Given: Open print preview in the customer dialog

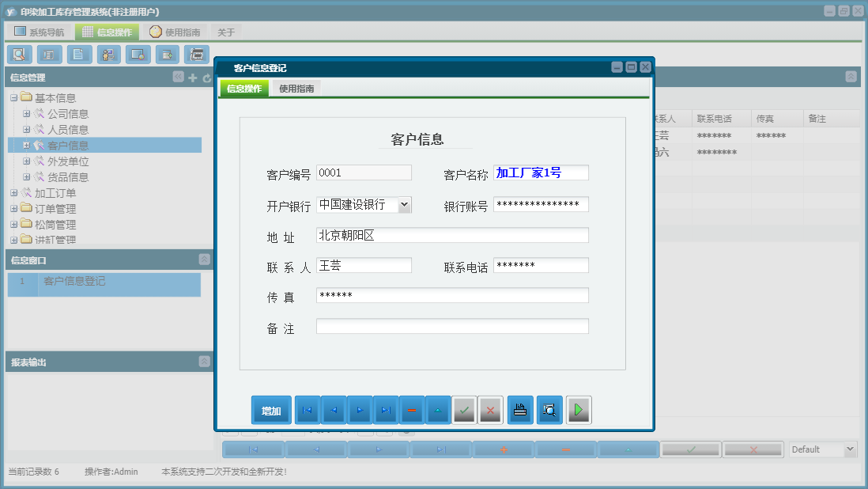Looking at the screenshot, I should (x=549, y=410).
